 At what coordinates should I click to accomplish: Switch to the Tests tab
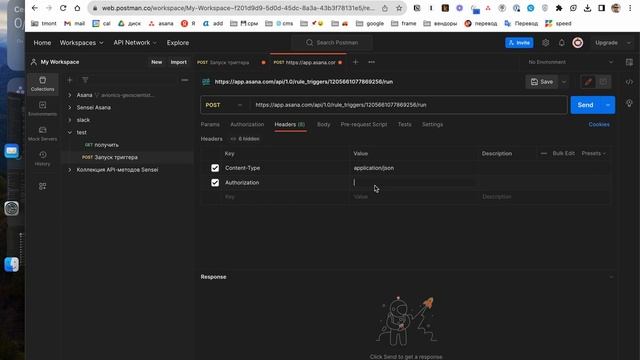pos(404,124)
